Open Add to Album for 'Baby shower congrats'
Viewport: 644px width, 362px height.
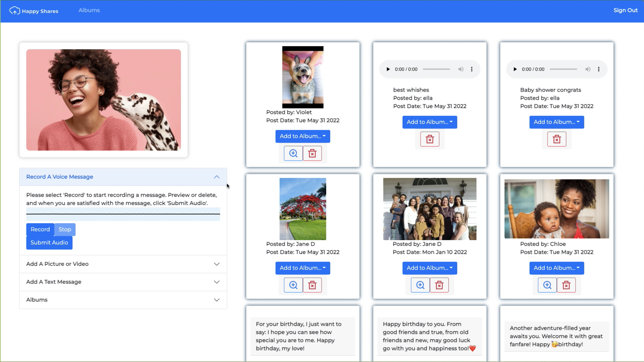[x=557, y=122]
